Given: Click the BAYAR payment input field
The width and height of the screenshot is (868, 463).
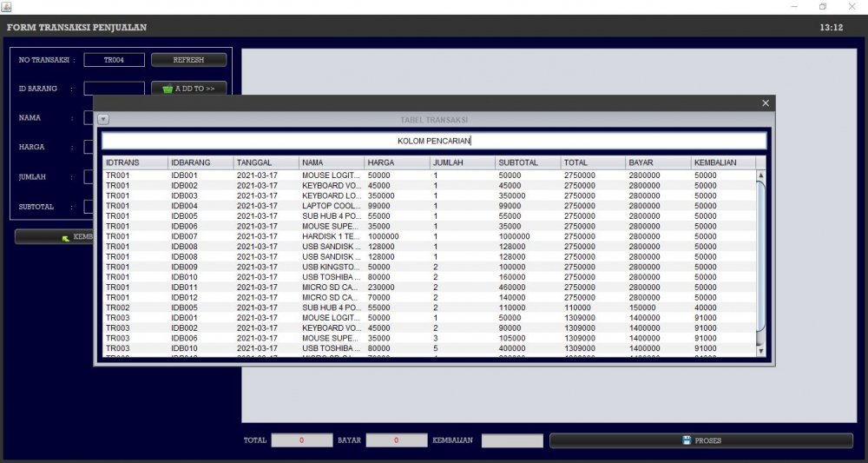Looking at the screenshot, I should tap(396, 440).
